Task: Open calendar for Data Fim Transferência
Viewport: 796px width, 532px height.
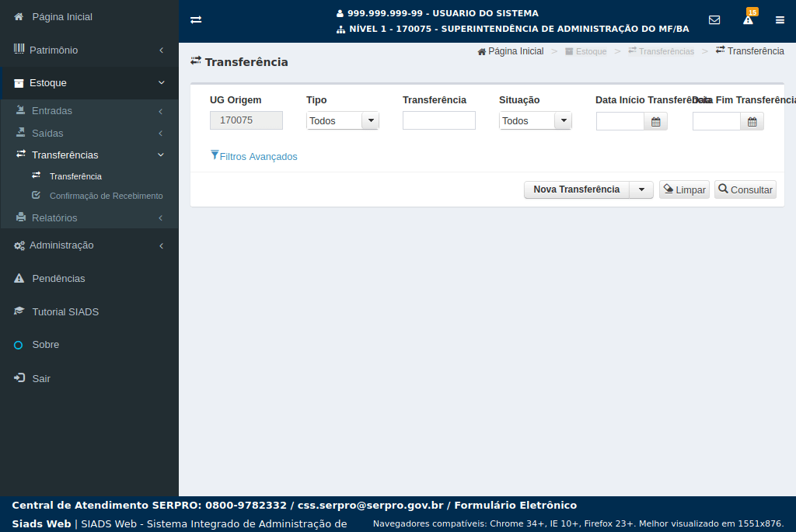Action: point(752,122)
